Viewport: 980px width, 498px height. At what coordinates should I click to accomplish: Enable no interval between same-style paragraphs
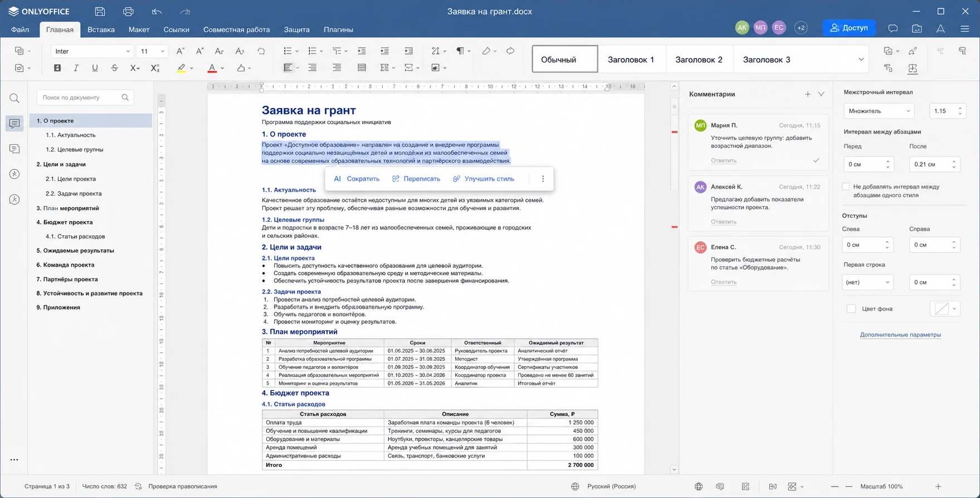tap(846, 187)
